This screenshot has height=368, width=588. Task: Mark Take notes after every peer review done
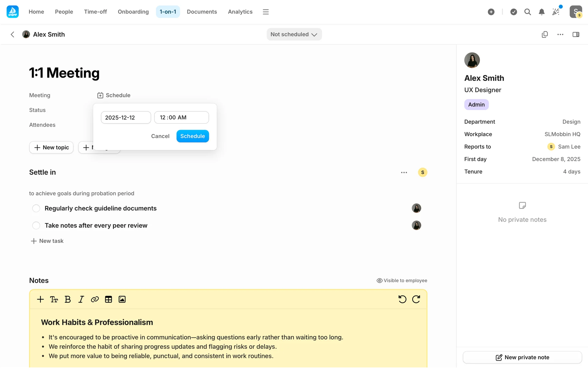36,225
